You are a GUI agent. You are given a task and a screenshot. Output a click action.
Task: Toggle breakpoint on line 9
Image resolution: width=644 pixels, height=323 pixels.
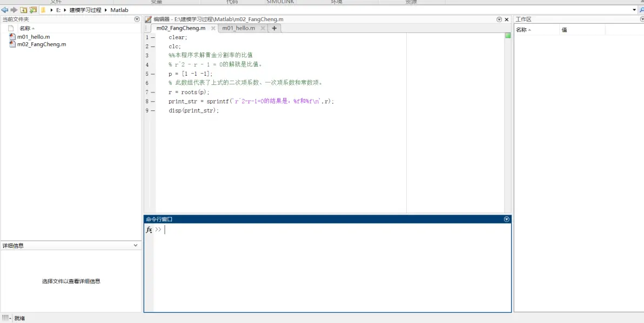point(153,111)
